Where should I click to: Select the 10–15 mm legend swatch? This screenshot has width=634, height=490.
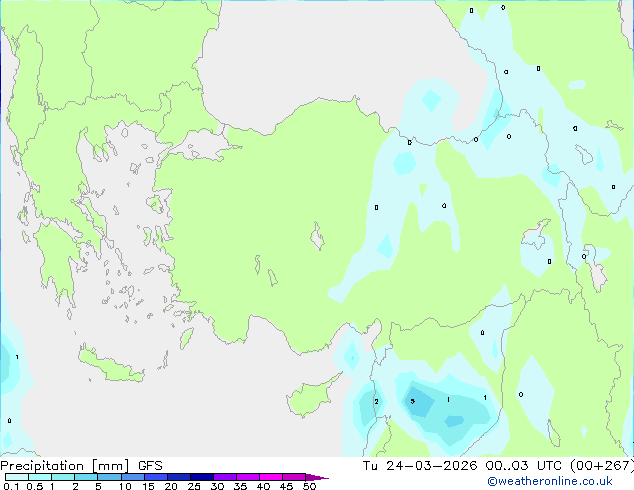click(x=132, y=477)
